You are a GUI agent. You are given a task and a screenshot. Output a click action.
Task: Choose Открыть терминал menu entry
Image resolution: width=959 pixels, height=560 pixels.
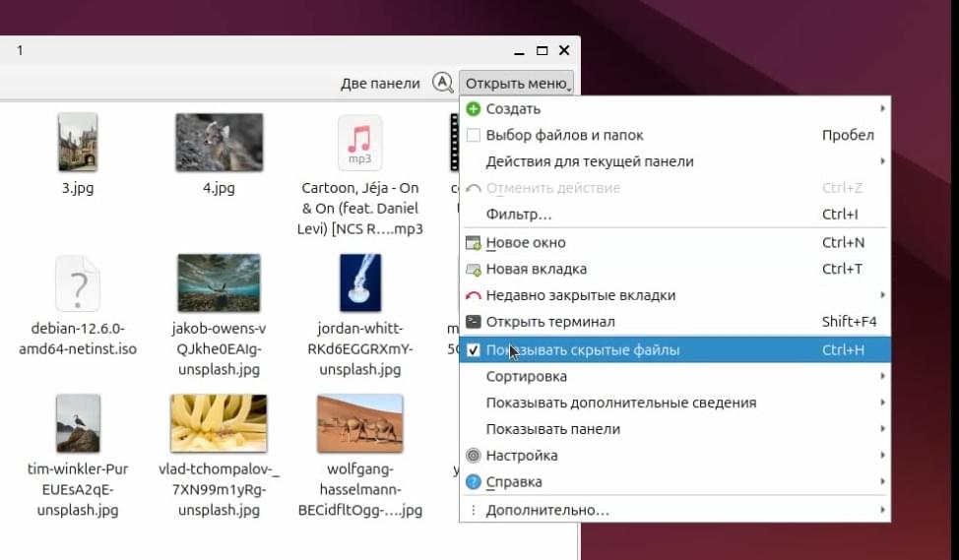coord(675,322)
